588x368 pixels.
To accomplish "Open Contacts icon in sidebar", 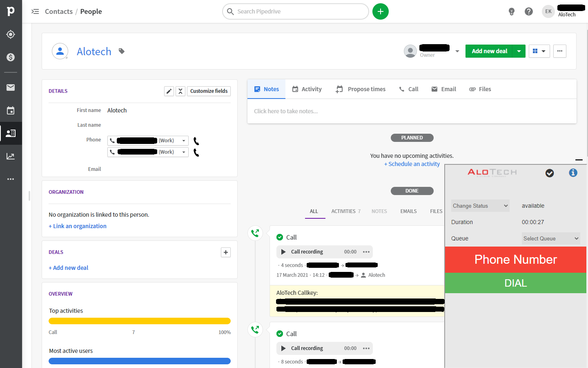I will (x=11, y=133).
